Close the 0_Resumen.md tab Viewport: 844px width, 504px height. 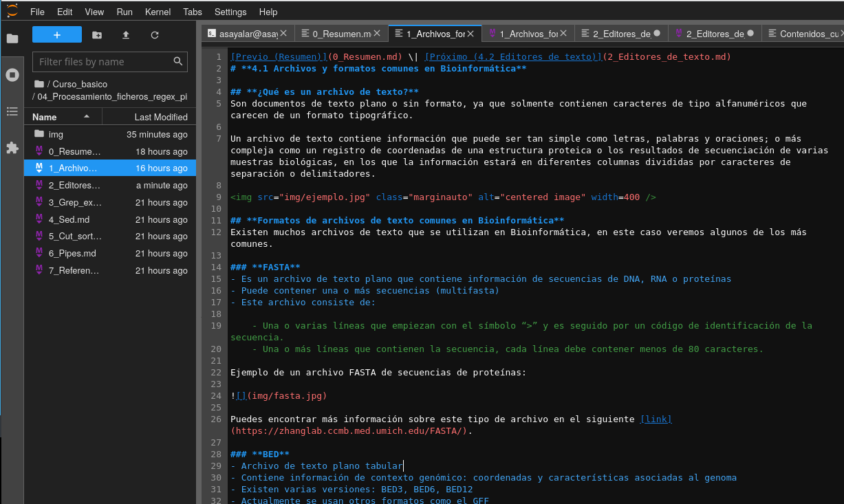pyautogui.click(x=377, y=33)
